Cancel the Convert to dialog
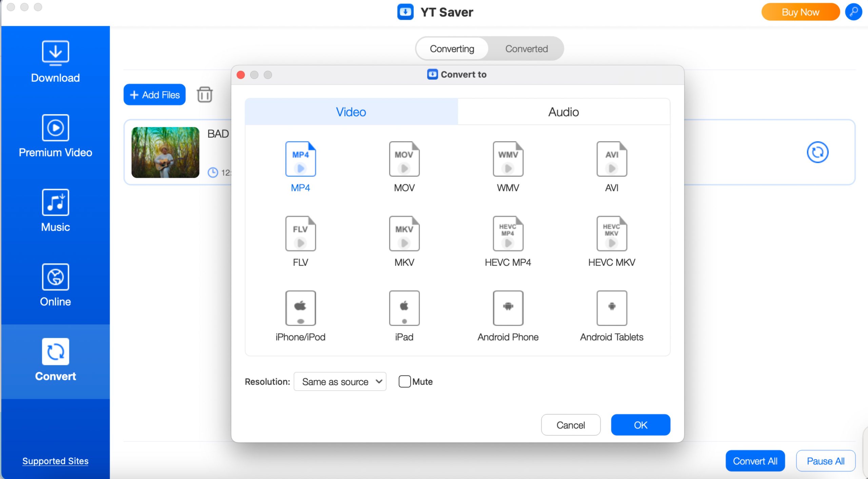Screen dimensions: 868x479 (571, 425)
